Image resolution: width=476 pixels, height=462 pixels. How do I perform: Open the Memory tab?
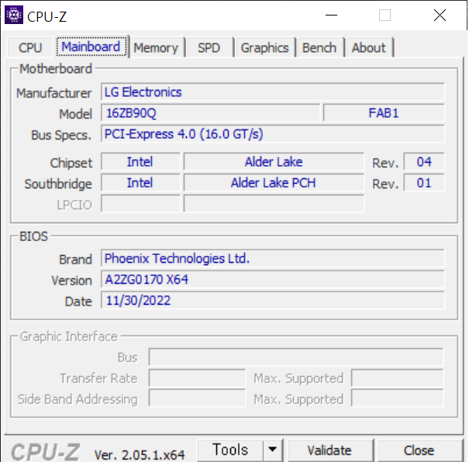pyautogui.click(x=156, y=47)
